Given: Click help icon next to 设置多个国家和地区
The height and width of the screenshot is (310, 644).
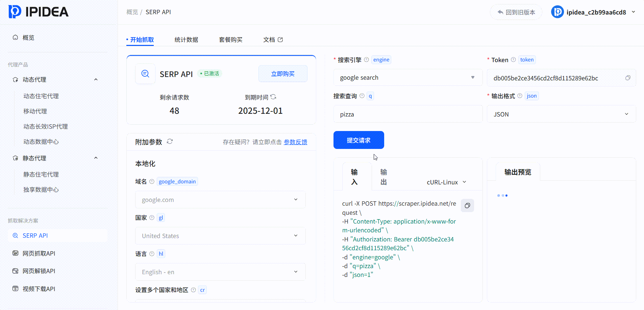Looking at the screenshot, I should pos(193,290).
